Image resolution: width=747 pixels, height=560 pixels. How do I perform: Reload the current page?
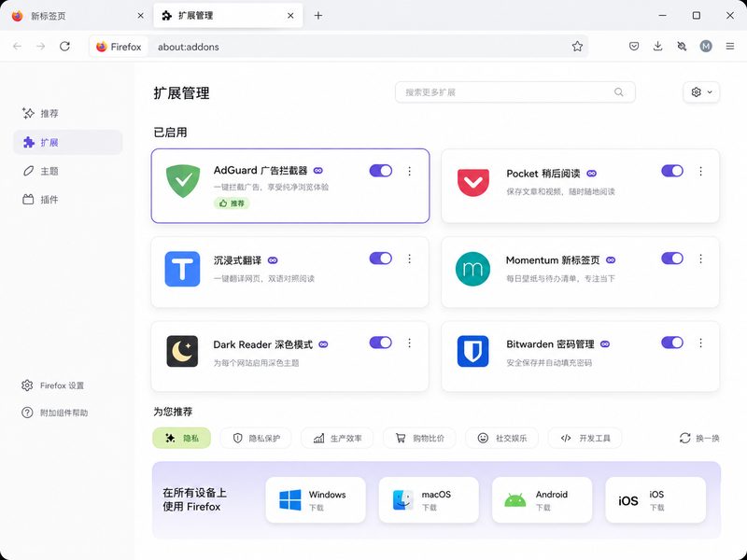64,46
